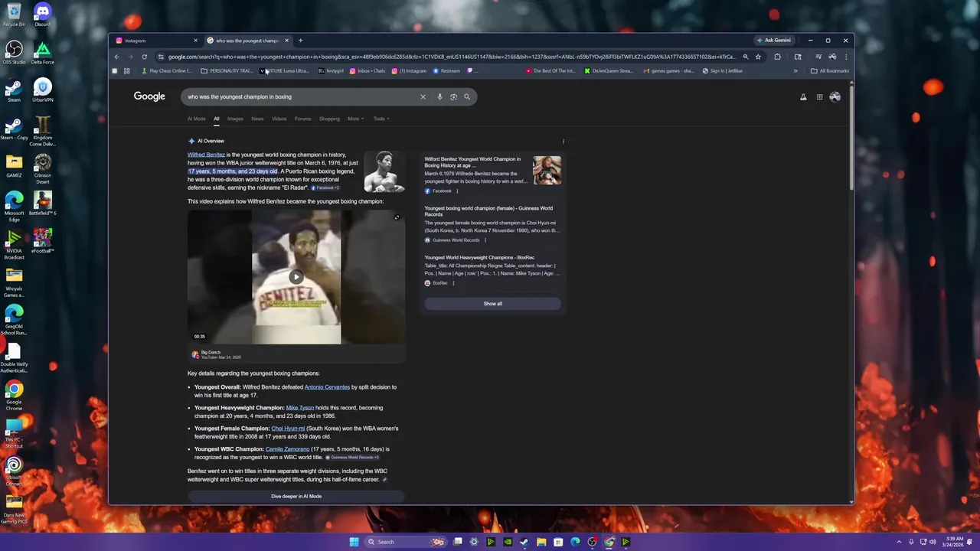This screenshot has width=980, height=551.
Task: Click the Google search input field
Action: point(299,96)
